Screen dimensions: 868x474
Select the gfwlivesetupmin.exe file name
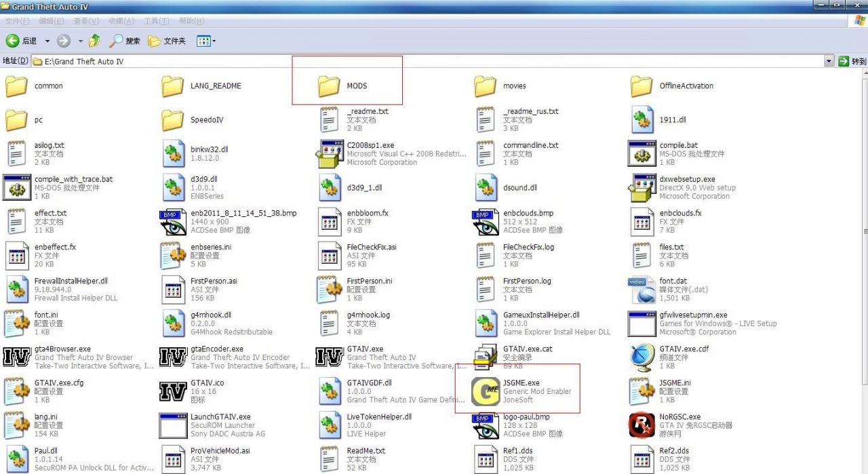coord(694,315)
